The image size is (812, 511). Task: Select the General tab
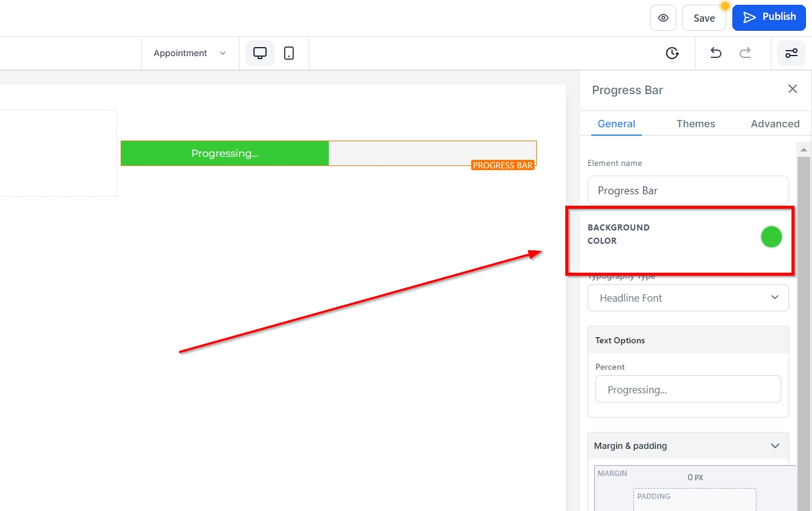[x=616, y=124]
